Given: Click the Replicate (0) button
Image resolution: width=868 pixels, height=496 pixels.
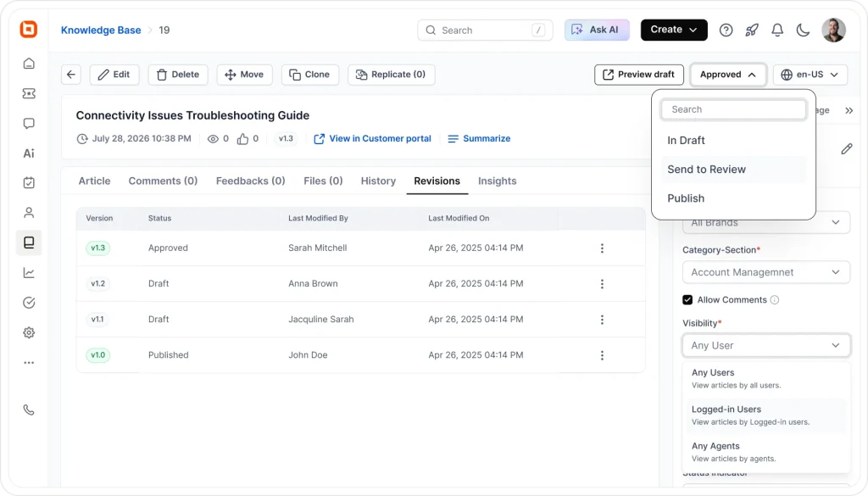Looking at the screenshot, I should (x=391, y=75).
